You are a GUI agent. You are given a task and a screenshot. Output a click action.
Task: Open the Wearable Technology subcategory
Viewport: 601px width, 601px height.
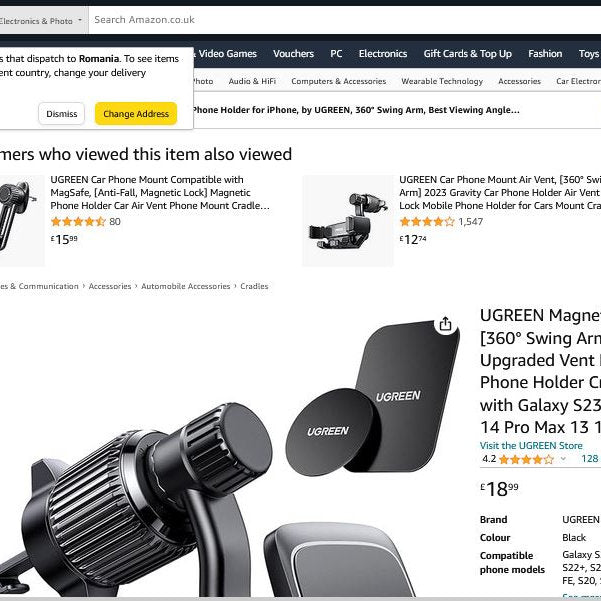click(442, 81)
